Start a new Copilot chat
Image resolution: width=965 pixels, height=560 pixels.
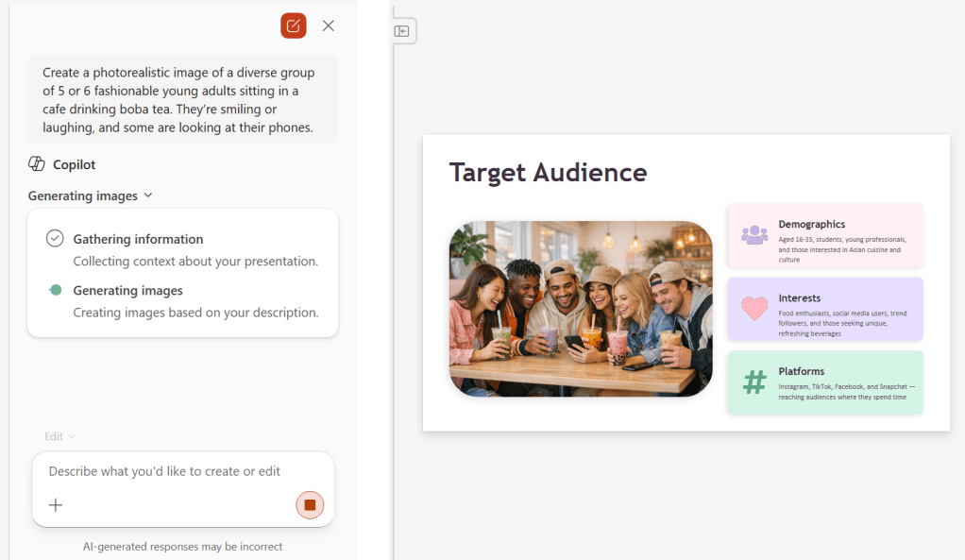(294, 25)
